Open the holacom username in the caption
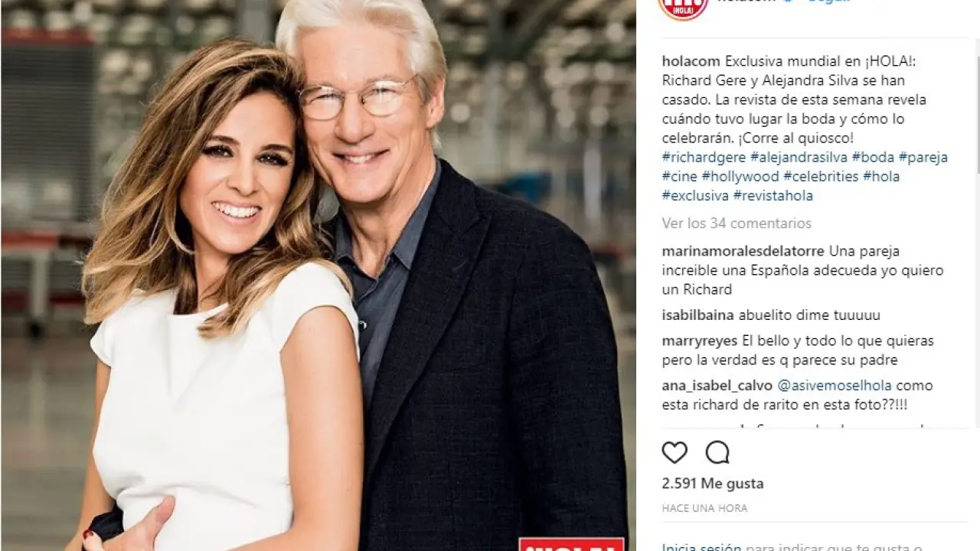 pyautogui.click(x=691, y=61)
